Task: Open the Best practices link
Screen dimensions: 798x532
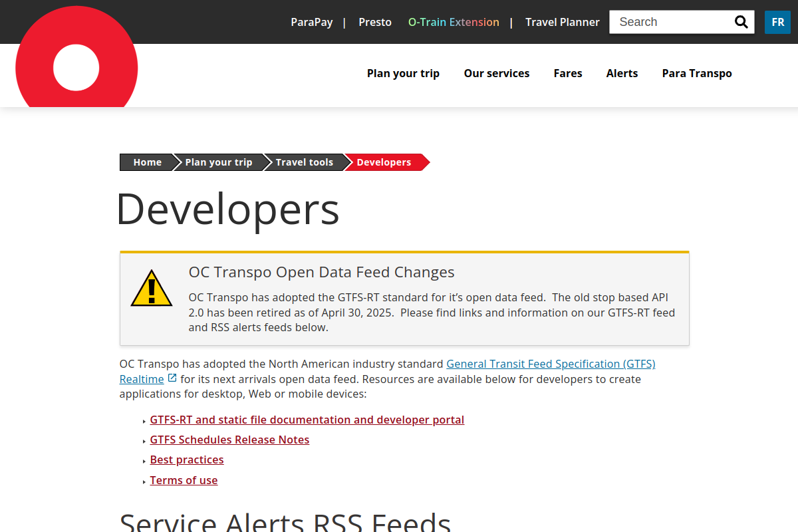Action: pos(187,460)
